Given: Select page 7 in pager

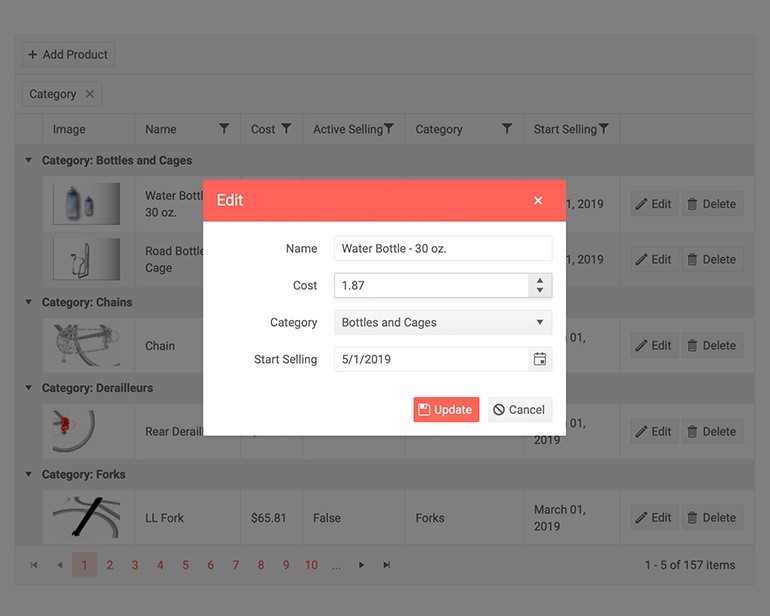Looking at the screenshot, I should point(236,565).
